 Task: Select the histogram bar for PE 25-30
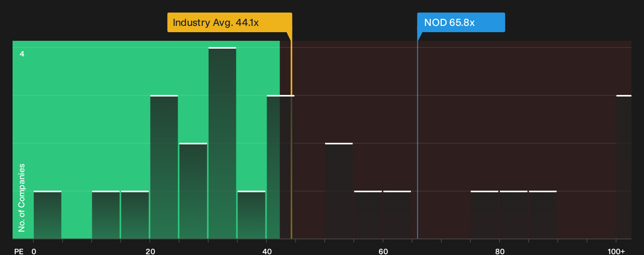click(x=193, y=191)
